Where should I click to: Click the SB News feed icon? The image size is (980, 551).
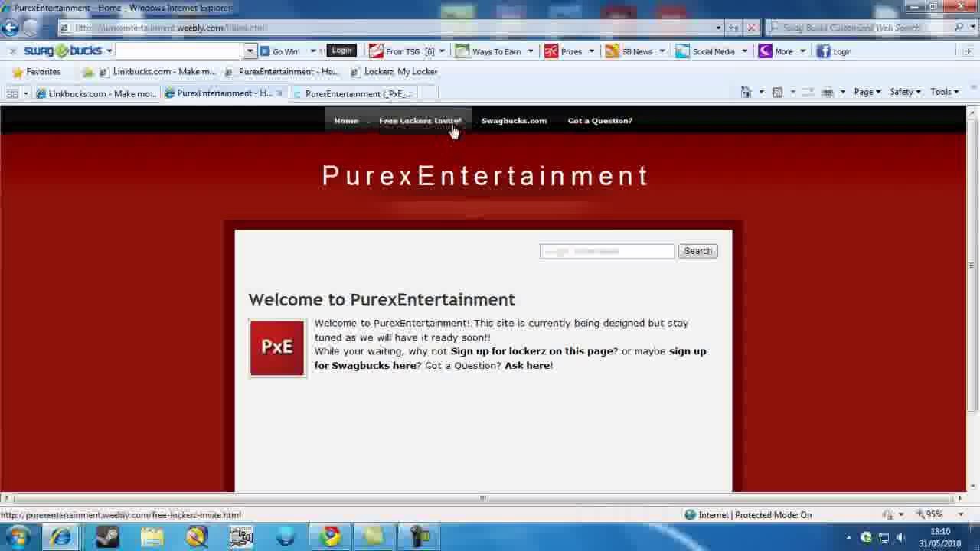pos(612,51)
